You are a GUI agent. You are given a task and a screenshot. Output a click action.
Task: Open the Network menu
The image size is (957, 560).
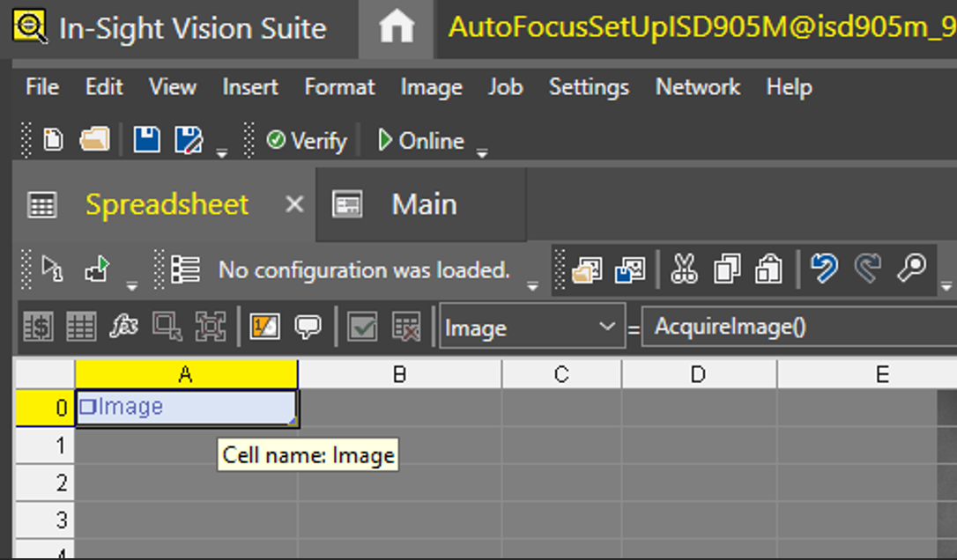coord(698,86)
